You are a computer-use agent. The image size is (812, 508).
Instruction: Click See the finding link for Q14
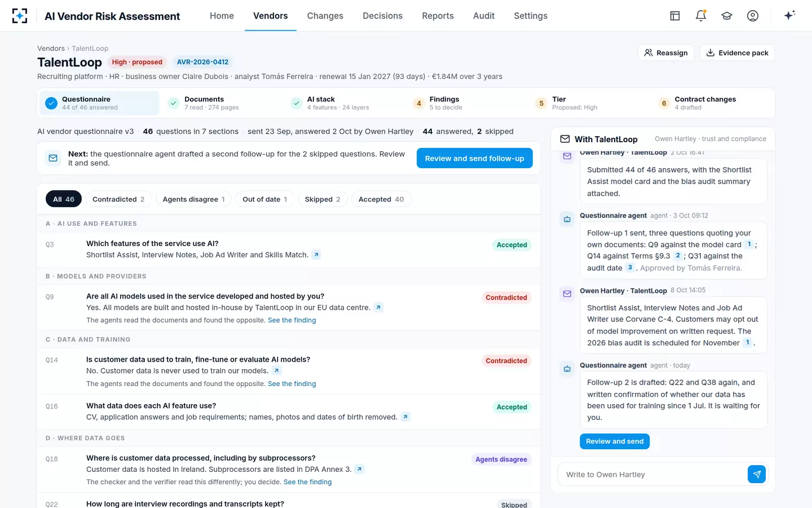(292, 384)
